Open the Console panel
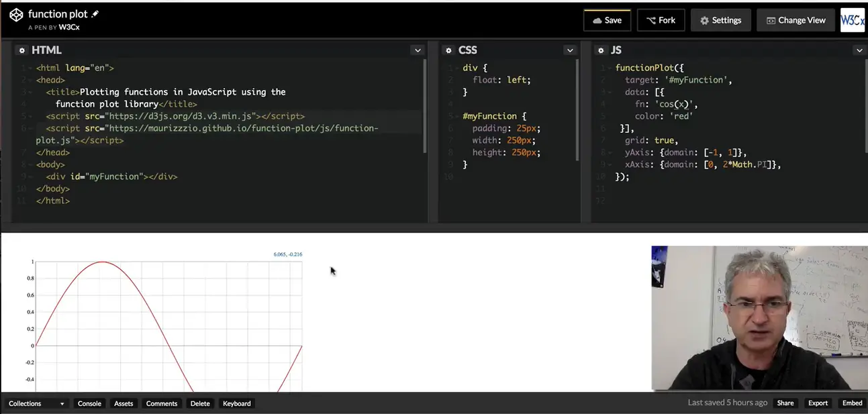Screen dimensions: 868x414 coord(89,403)
